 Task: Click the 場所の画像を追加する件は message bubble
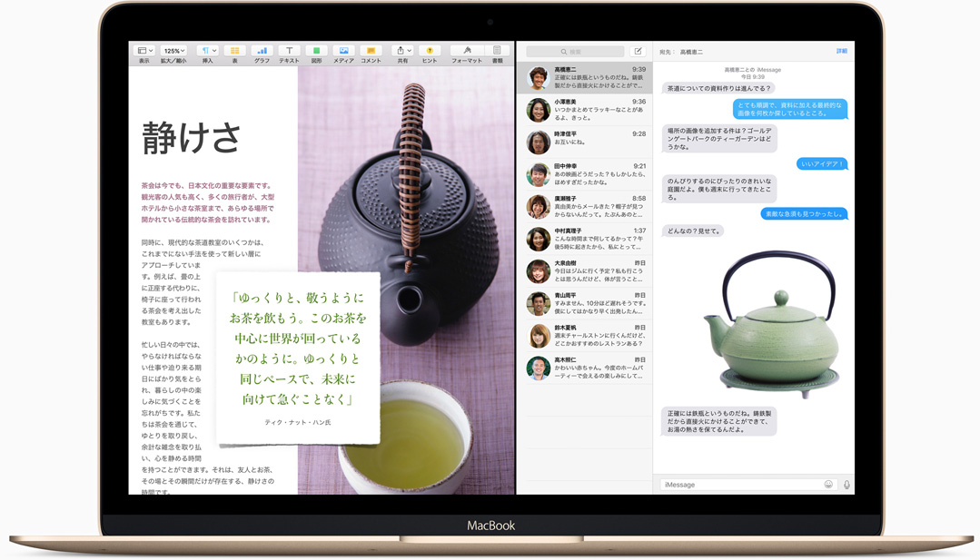pyautogui.click(x=719, y=139)
